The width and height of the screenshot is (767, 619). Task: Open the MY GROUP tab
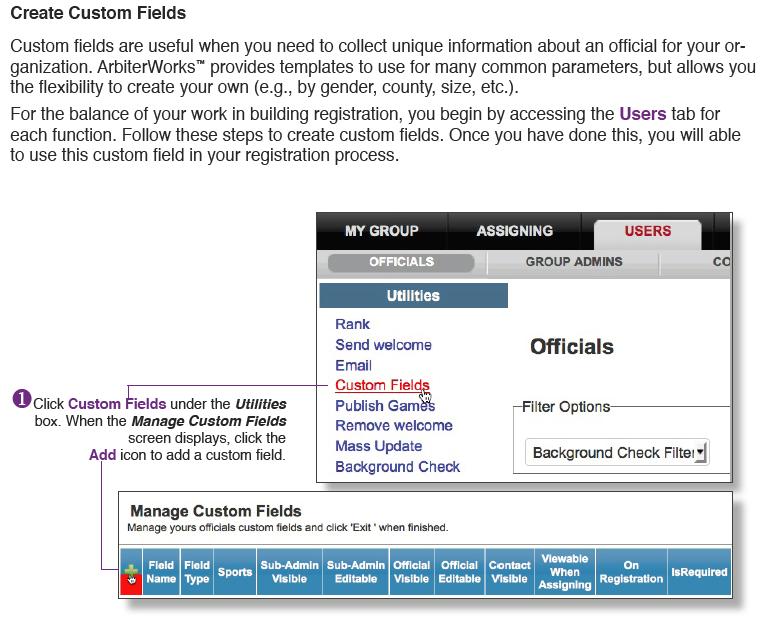381,231
